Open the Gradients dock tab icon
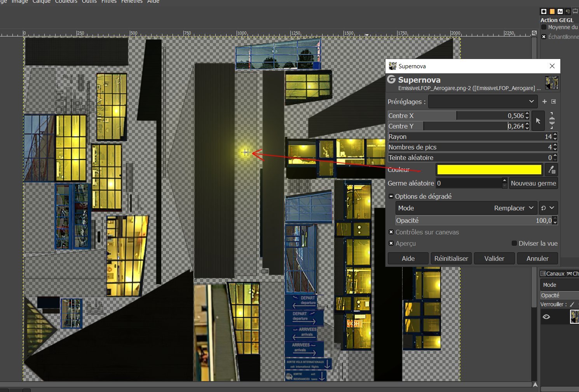The height and width of the screenshot is (392, 579). pos(552,11)
